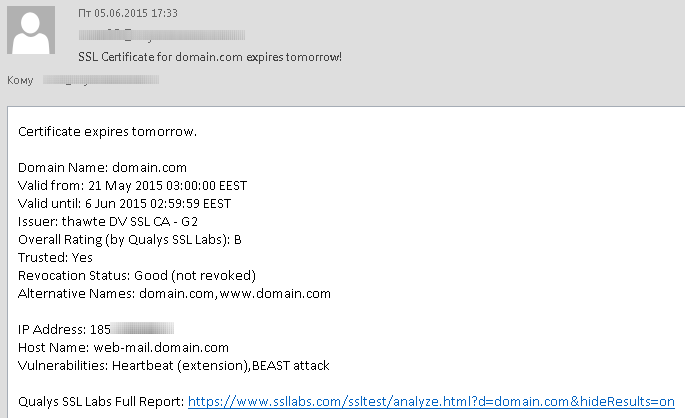The image size is (685, 418).
Task: Click the Vulnerabilities Heartbeat, BEAST line
Action: pyautogui.click(x=173, y=365)
